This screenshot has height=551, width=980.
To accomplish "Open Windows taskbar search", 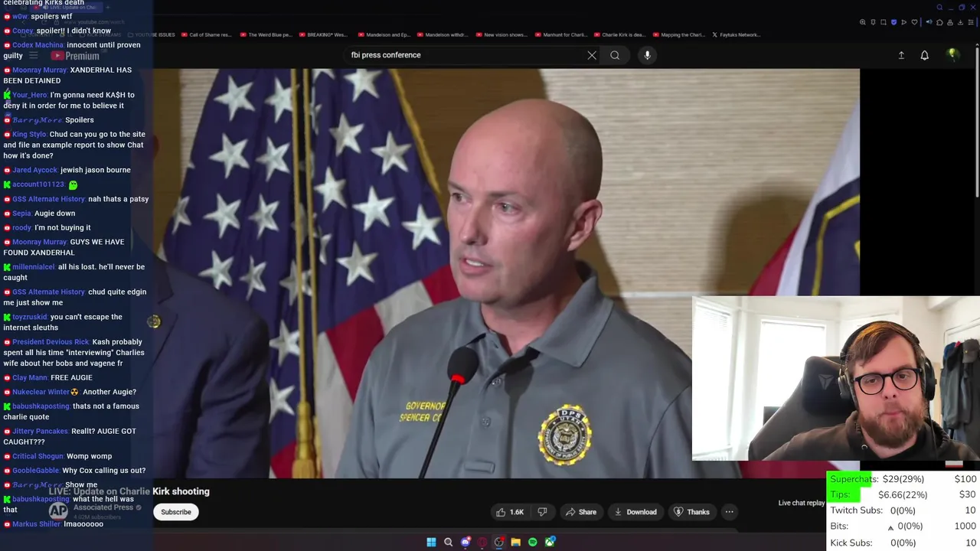I will tap(448, 542).
